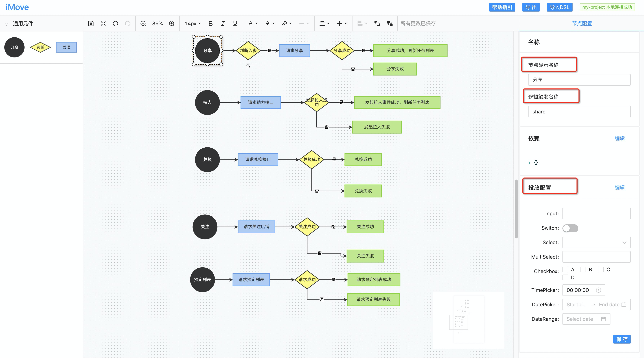Screen dimensions: 644x358
Task: Pick the yellow 判断 decision diamond component
Action: click(40, 47)
